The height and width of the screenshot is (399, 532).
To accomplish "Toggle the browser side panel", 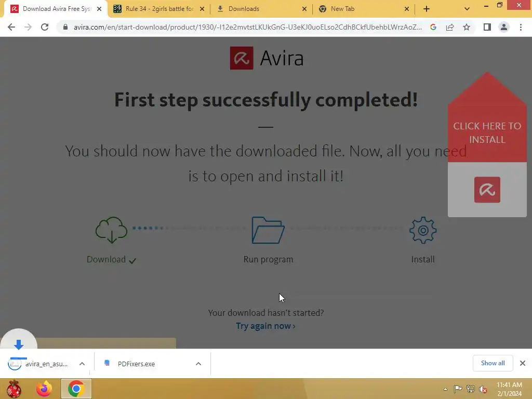I will coord(487,27).
